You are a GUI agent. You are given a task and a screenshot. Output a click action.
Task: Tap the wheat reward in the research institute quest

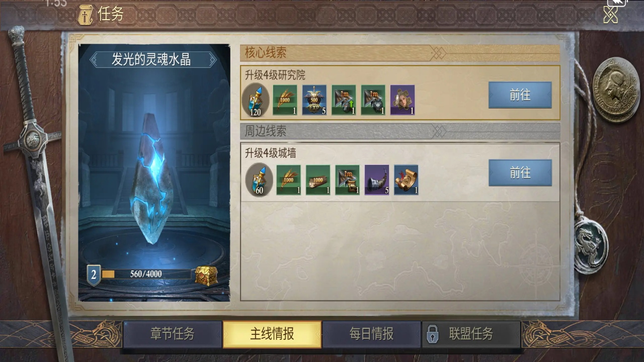coord(285,100)
